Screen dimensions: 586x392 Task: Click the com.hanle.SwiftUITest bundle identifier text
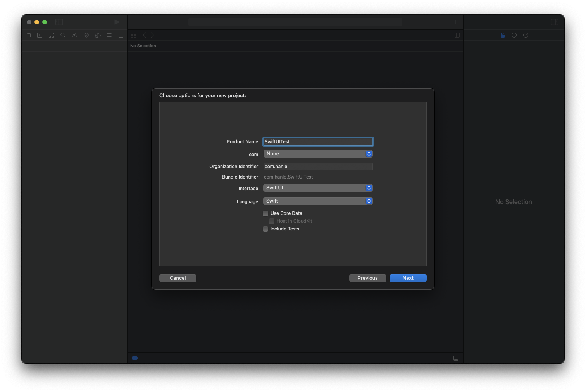(288, 177)
